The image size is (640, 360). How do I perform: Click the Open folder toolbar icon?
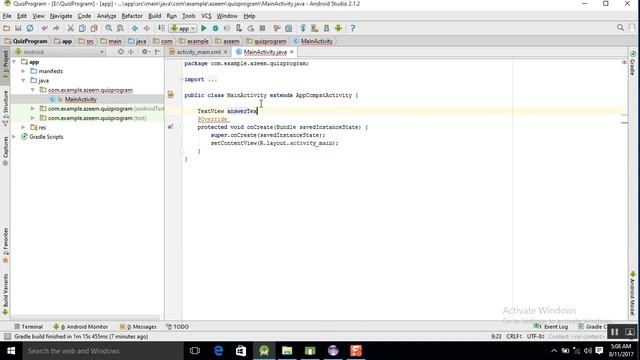tap(6, 28)
